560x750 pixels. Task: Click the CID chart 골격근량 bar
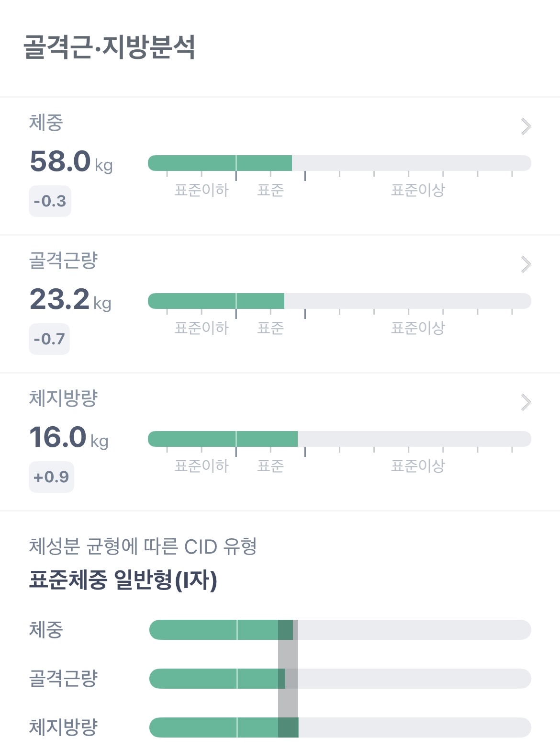340,679
